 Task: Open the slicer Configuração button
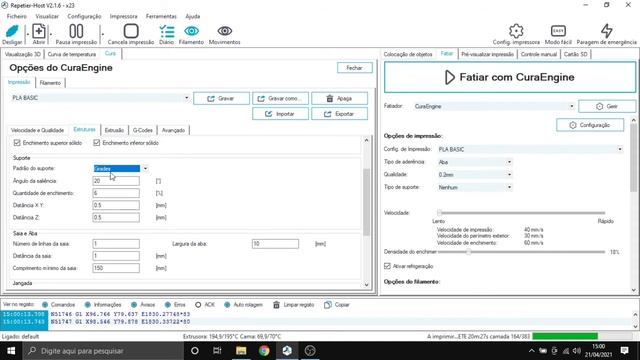[x=590, y=125]
